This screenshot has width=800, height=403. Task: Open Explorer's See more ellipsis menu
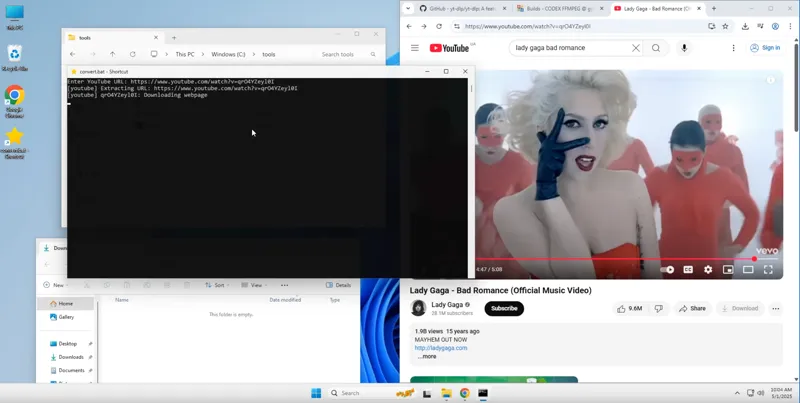(284, 285)
